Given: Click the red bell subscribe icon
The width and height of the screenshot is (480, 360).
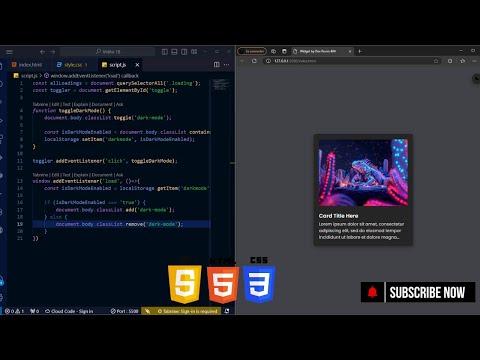Looking at the screenshot, I should (373, 292).
